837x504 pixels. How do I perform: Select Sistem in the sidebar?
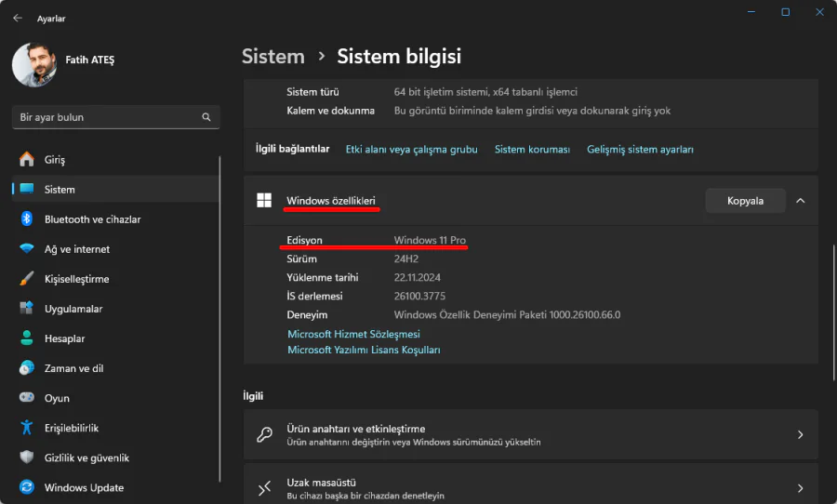pos(114,189)
